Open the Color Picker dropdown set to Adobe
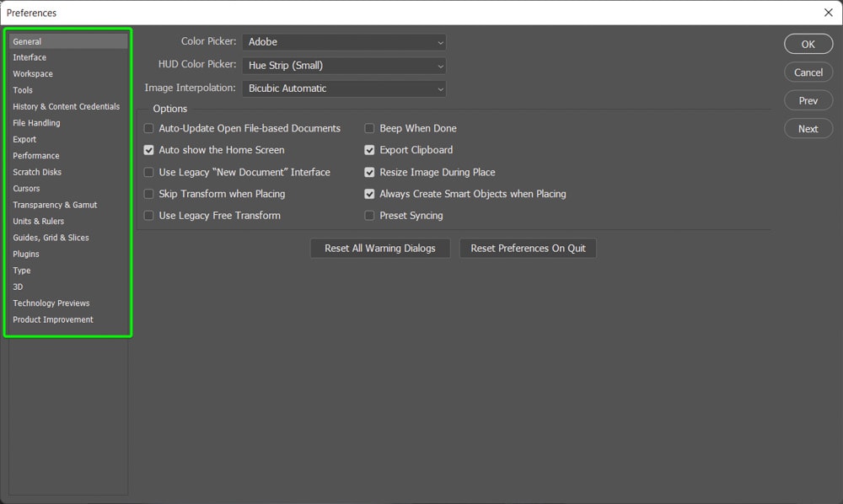 344,42
